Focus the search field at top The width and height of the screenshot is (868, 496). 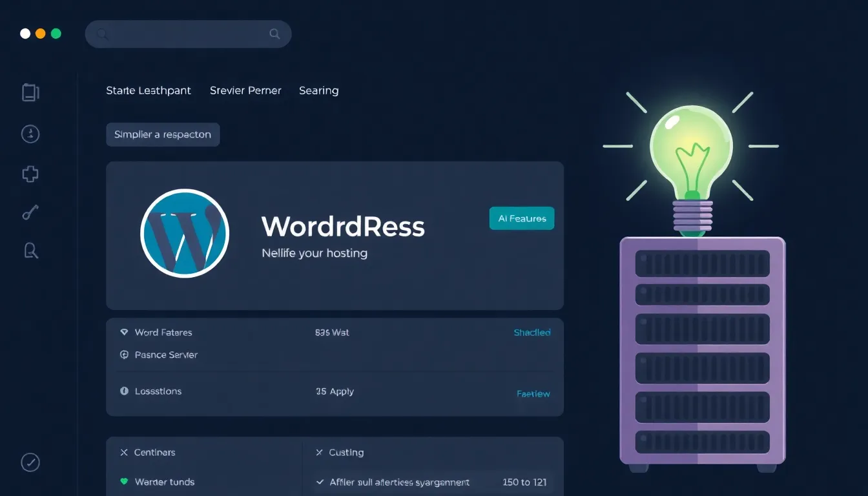click(x=187, y=34)
